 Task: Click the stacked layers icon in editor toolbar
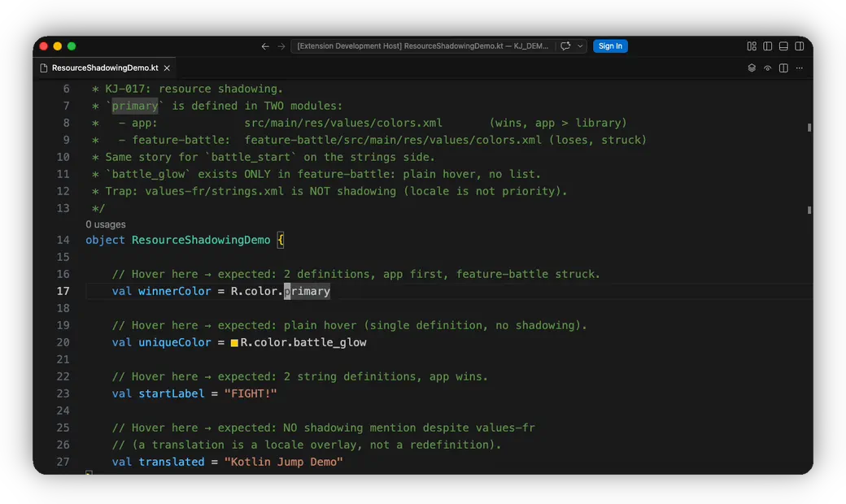click(752, 68)
